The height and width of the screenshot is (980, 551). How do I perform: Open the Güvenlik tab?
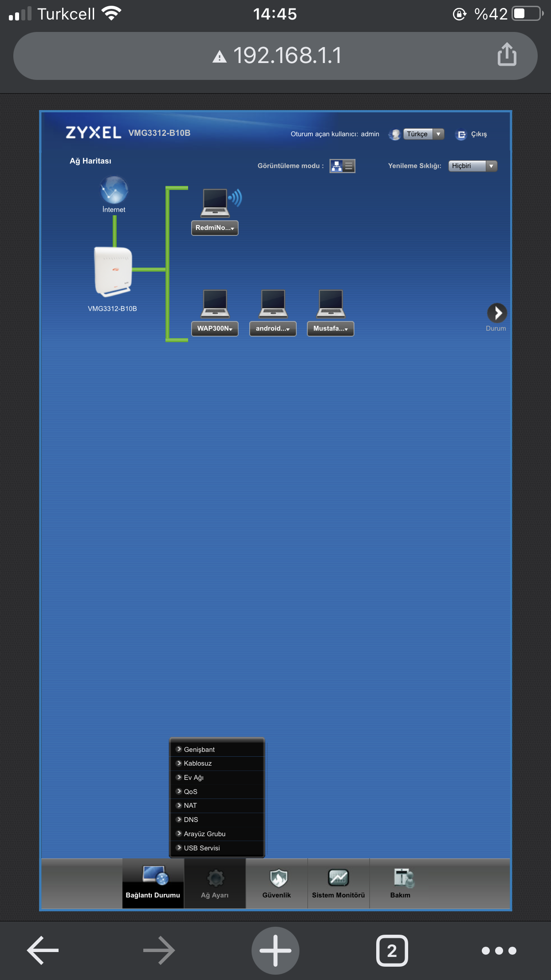(x=277, y=883)
